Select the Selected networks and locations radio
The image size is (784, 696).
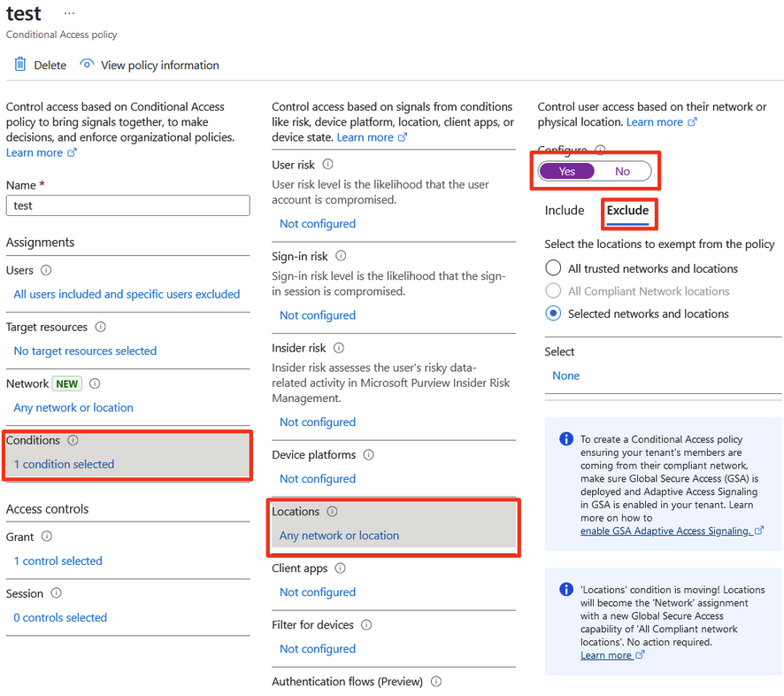pos(553,313)
